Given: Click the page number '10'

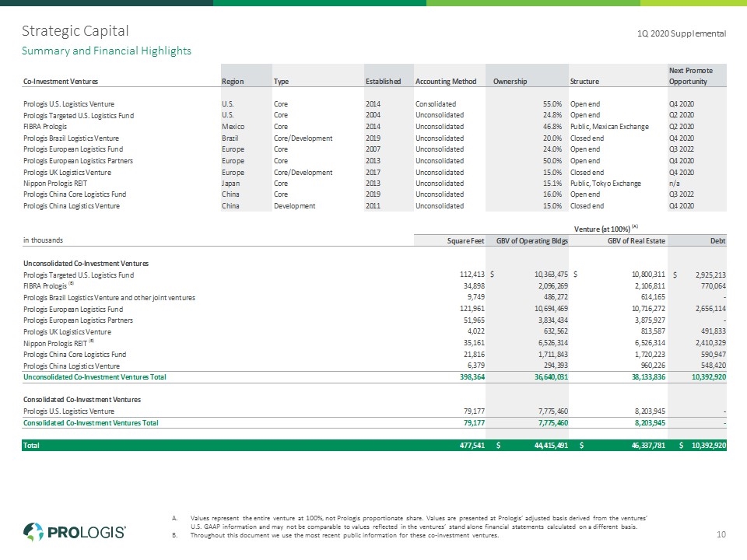Looking at the screenshot, I should (721, 534).
